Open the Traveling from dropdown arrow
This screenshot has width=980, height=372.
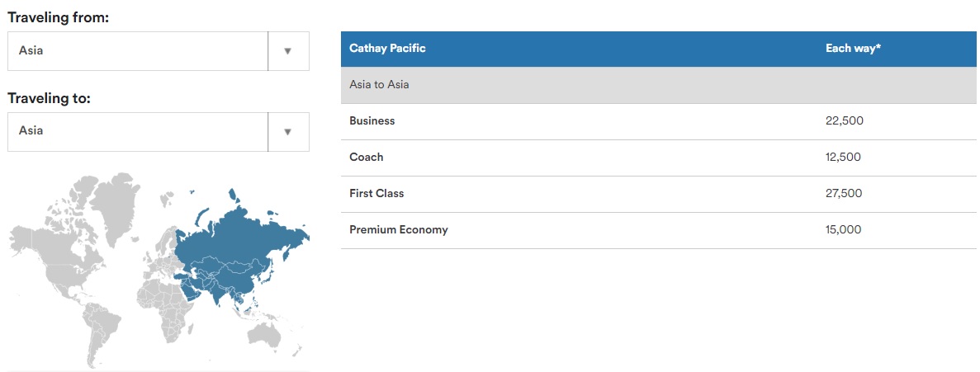click(x=287, y=51)
